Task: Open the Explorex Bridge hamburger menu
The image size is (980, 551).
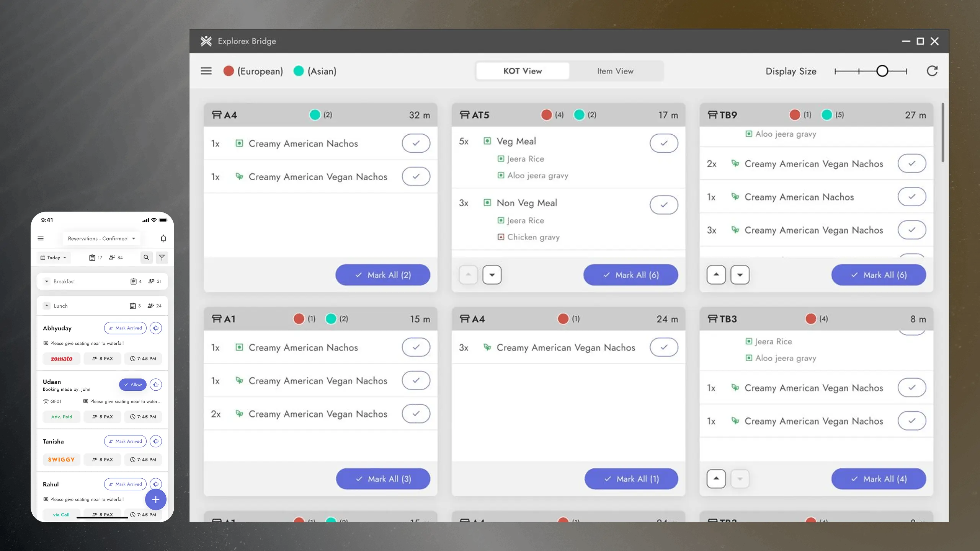Action: [206, 71]
